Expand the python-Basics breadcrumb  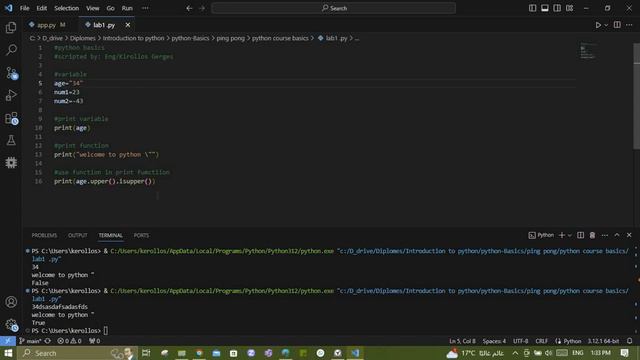click(x=190, y=38)
